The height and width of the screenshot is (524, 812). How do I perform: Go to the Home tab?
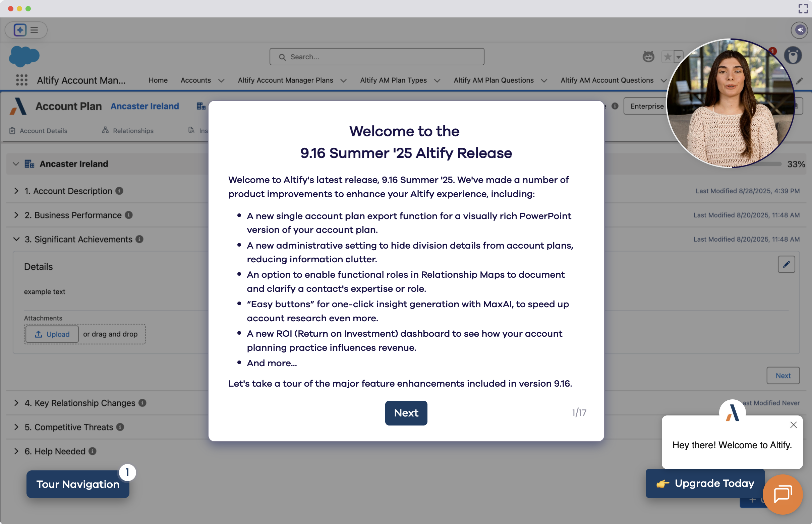(158, 80)
